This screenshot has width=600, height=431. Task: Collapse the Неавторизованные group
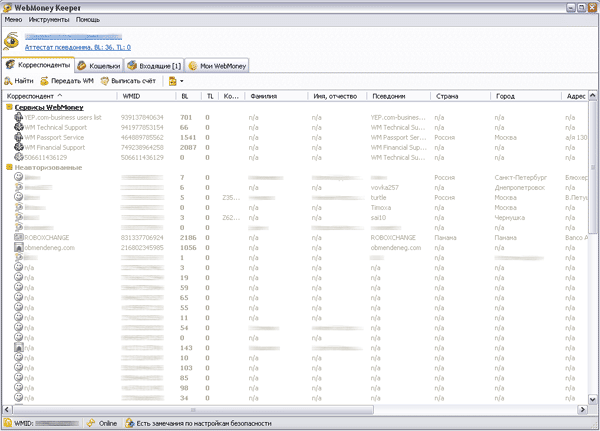click(x=10, y=167)
